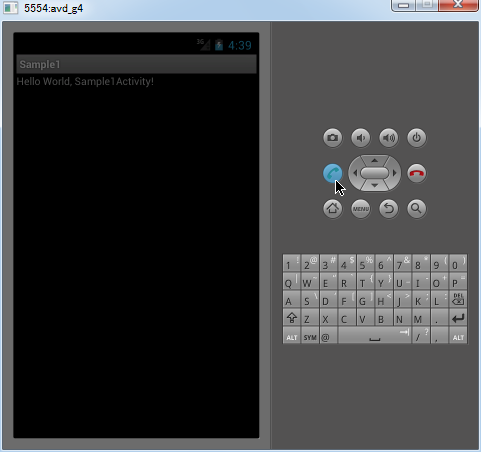Lower volume with the volume down button

point(361,138)
